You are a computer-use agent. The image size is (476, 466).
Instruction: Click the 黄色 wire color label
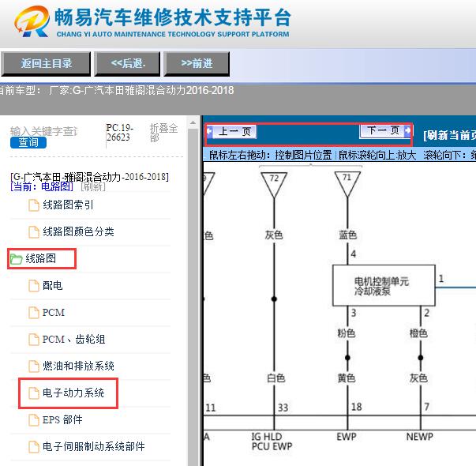point(347,378)
